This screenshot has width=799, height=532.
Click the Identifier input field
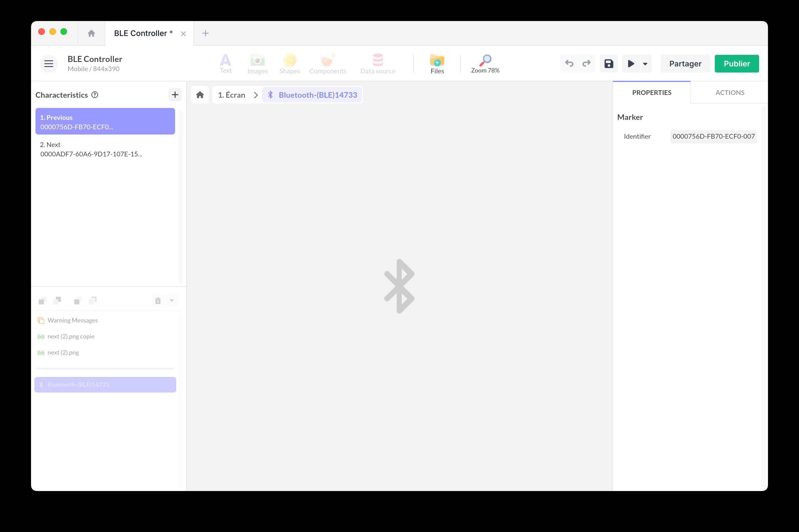(x=713, y=136)
